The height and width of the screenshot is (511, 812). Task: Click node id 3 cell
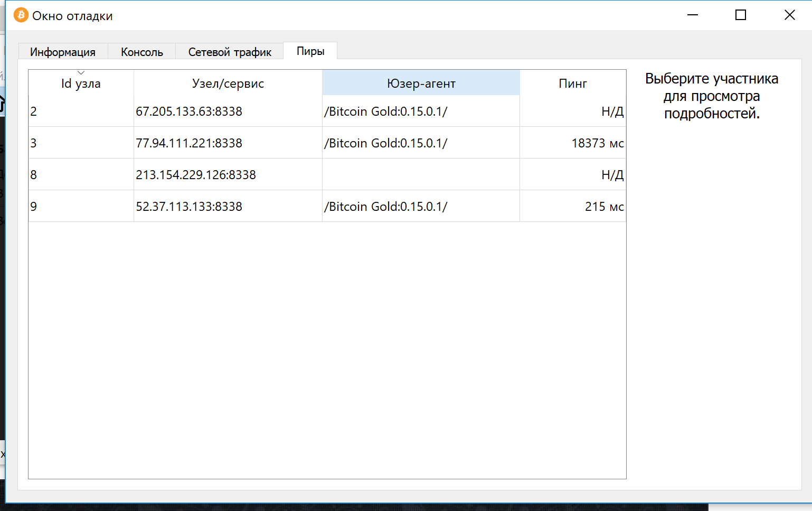(x=81, y=143)
